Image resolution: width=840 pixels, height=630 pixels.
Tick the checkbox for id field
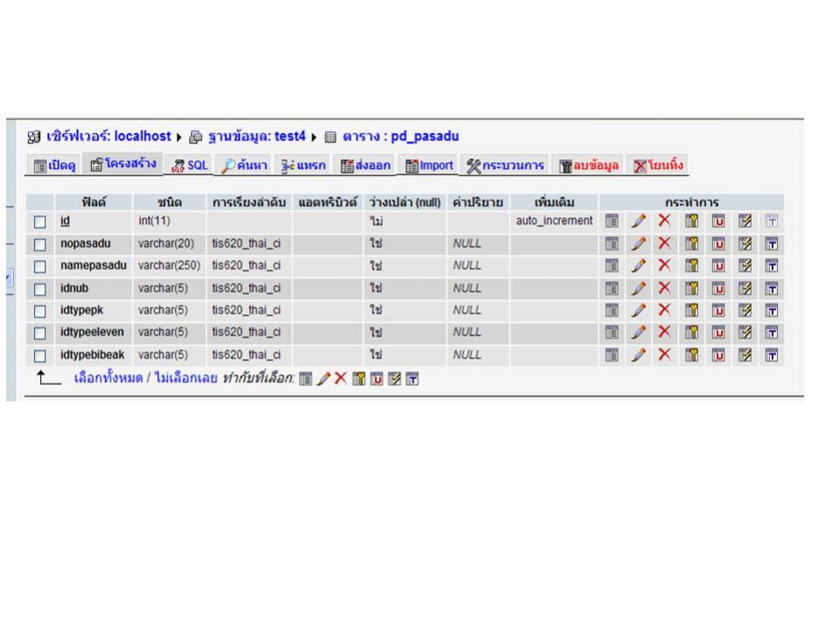coord(39,221)
